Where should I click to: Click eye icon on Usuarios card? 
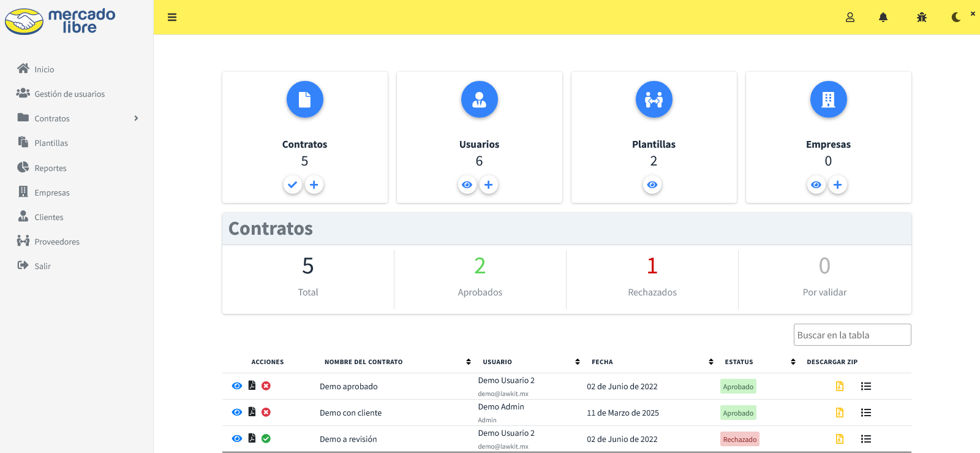467,185
